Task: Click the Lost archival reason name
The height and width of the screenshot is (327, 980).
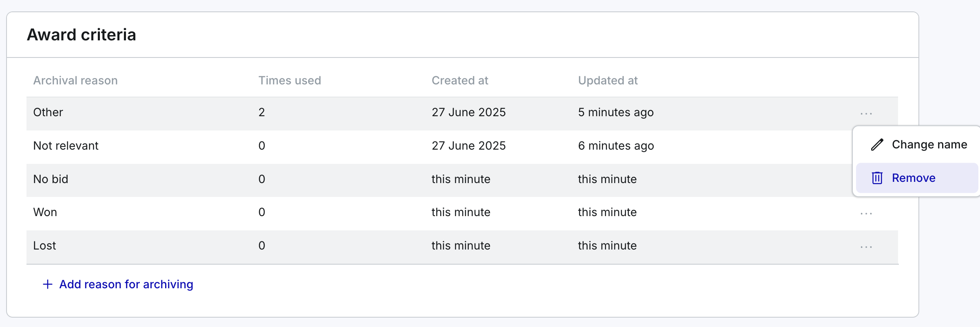Action: point(44,246)
